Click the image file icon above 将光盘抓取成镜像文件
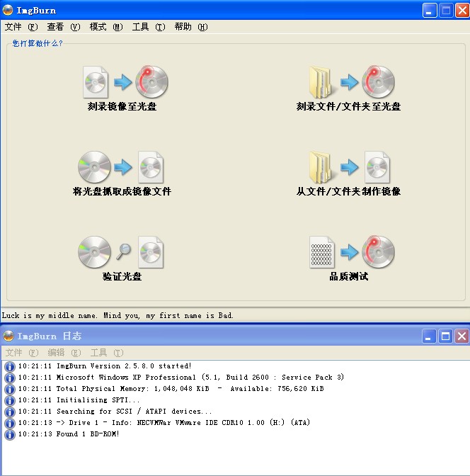The height and width of the screenshot is (476, 470). (x=151, y=167)
